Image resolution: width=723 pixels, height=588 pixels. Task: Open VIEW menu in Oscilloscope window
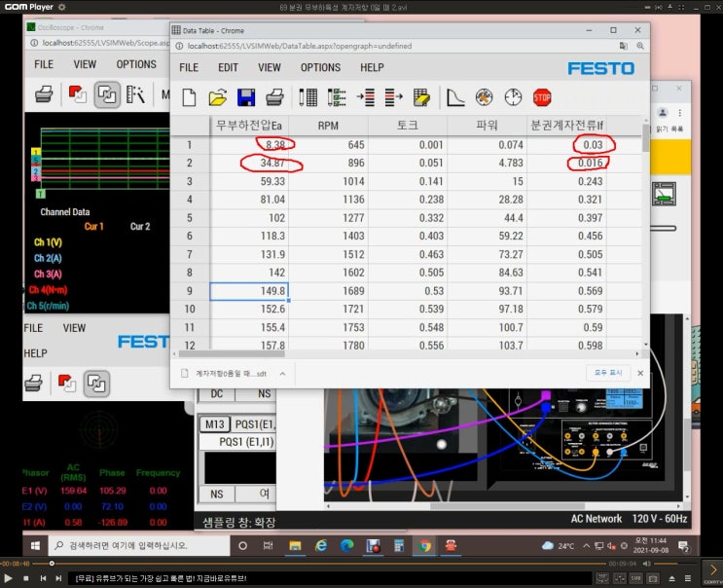tap(85, 64)
